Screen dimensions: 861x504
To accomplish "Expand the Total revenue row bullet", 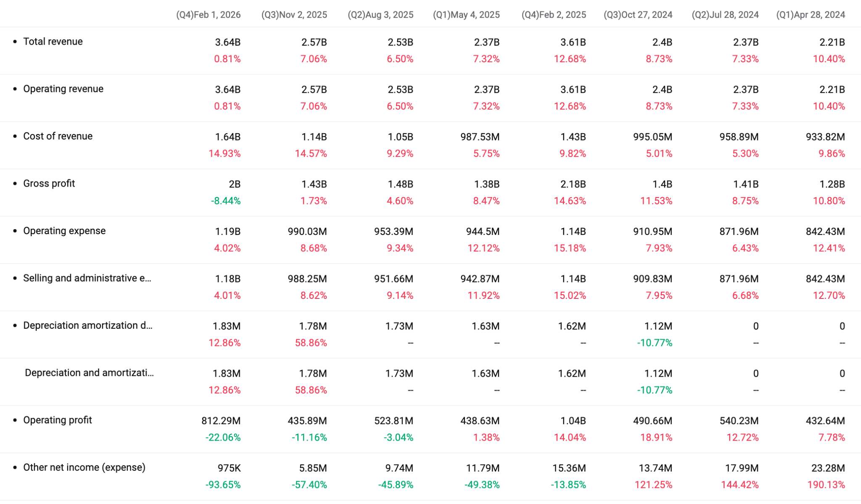I will point(15,42).
